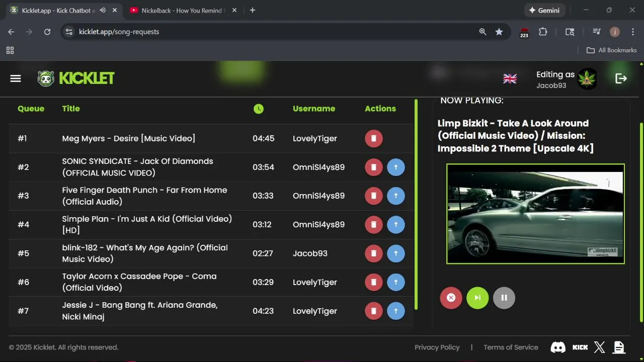Go back to the previous page
Screen dimensions: 644x362
tap(11, 32)
